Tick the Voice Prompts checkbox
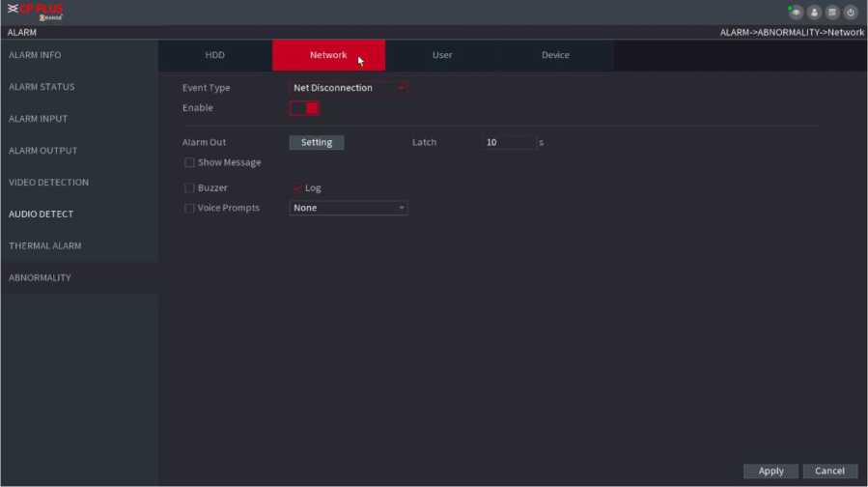The image size is (868, 487). point(189,208)
